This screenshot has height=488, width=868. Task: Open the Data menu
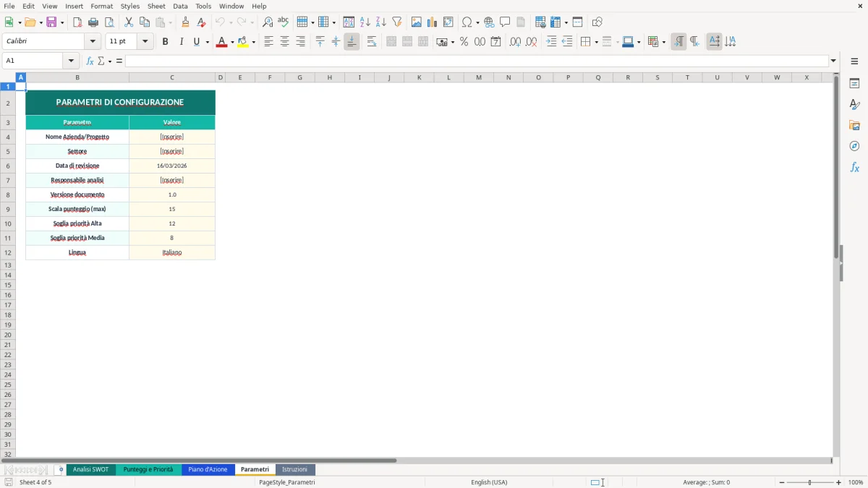tap(180, 6)
